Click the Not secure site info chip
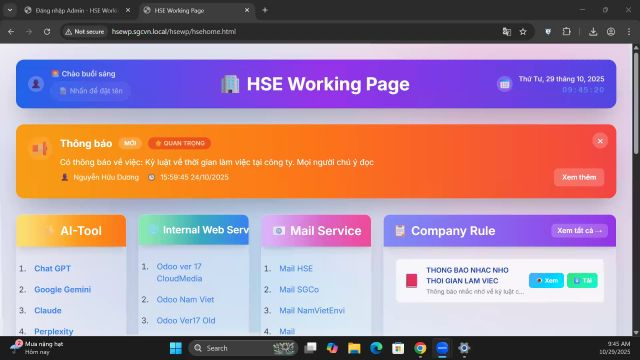640x360 pixels. coord(85,31)
